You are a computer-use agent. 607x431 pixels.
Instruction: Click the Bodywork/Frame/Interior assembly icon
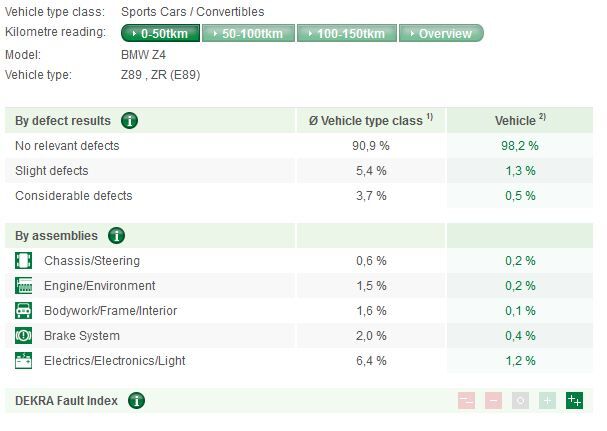pyautogui.click(x=24, y=311)
